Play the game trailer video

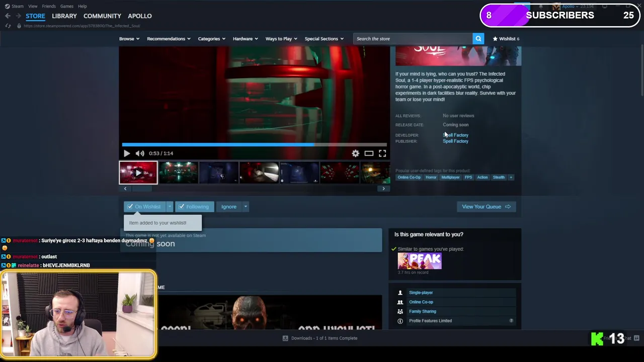pyautogui.click(x=127, y=153)
